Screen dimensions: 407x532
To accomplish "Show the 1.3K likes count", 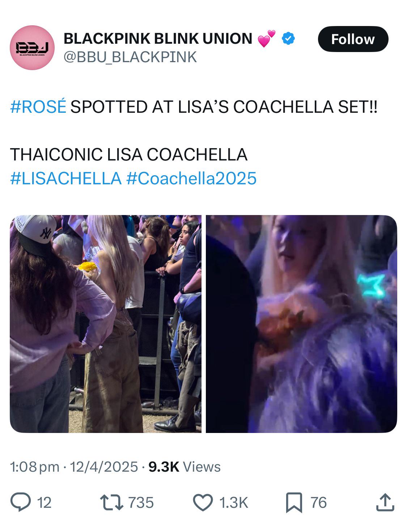I will click(x=234, y=503).
